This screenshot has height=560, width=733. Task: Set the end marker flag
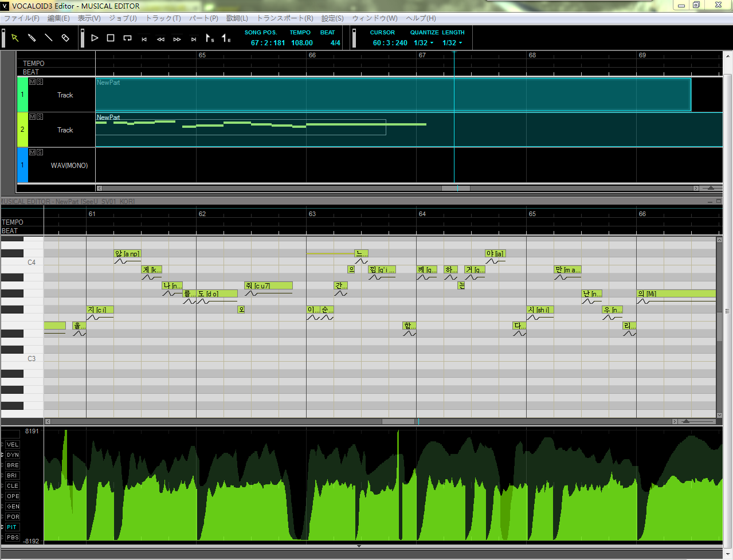226,38
